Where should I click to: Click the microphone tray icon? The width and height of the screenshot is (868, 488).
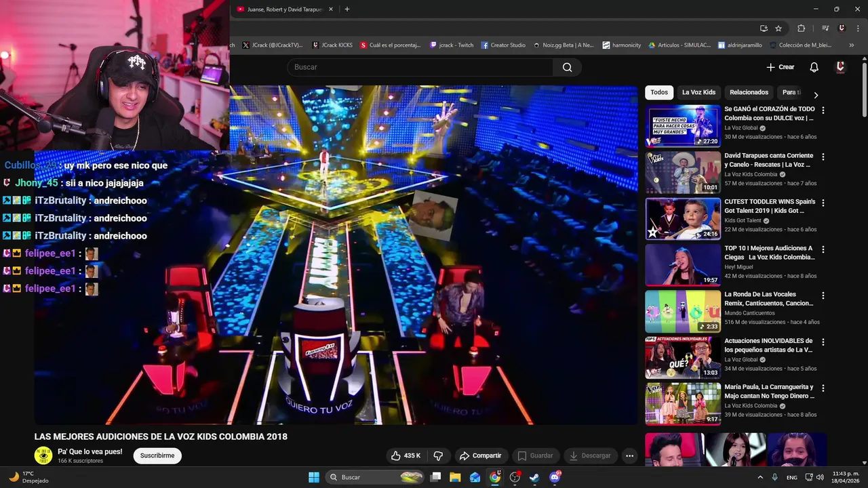(x=774, y=477)
